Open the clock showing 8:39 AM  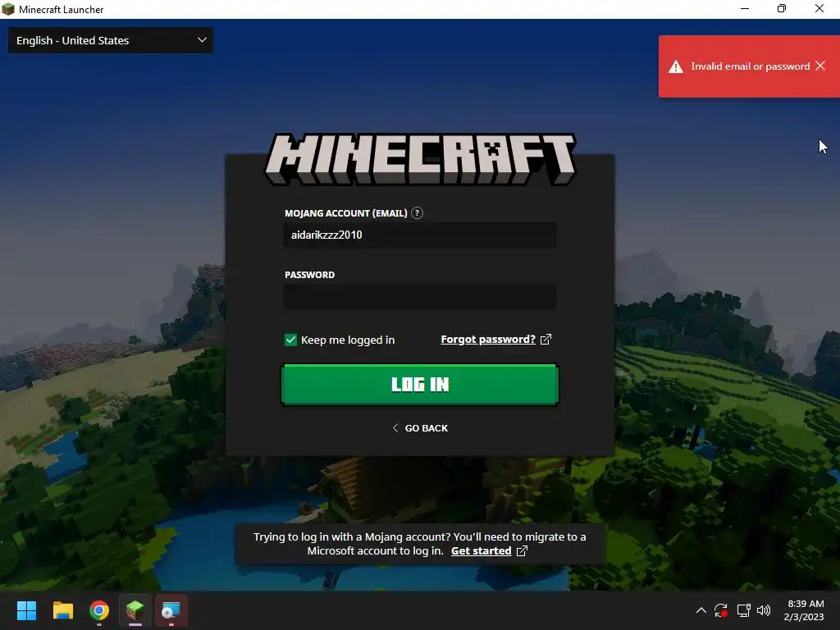coord(804,610)
